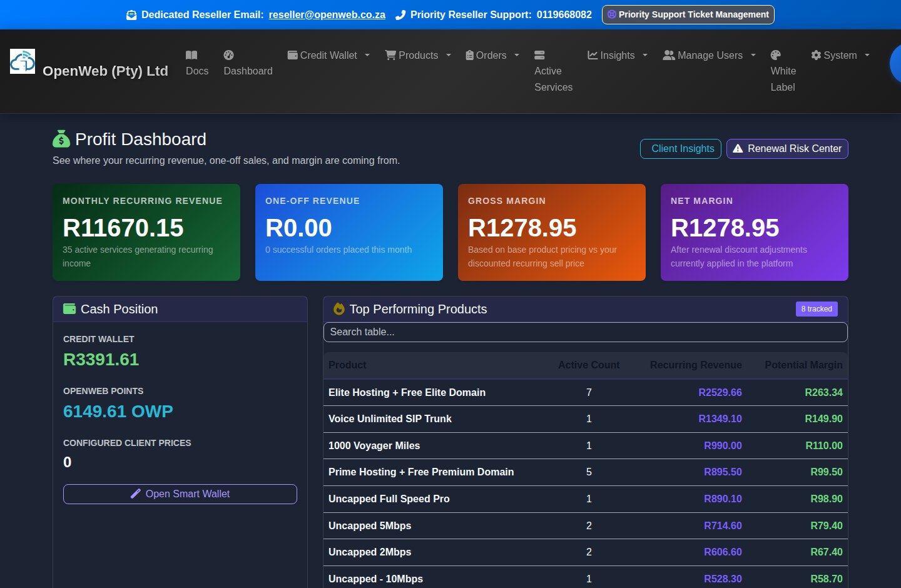The width and height of the screenshot is (901, 588).
Task: Expand the Manage Users dropdown arrow
Action: pos(753,55)
